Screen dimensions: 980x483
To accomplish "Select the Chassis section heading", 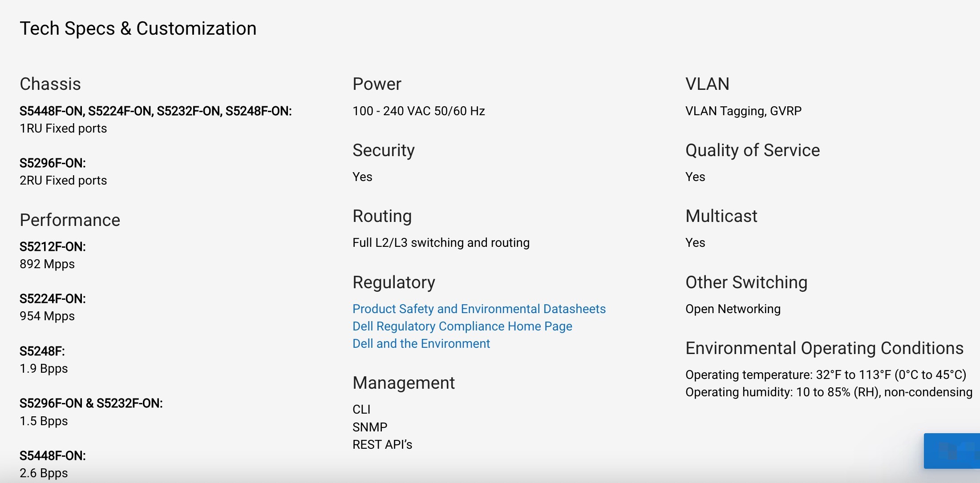I will tap(50, 84).
